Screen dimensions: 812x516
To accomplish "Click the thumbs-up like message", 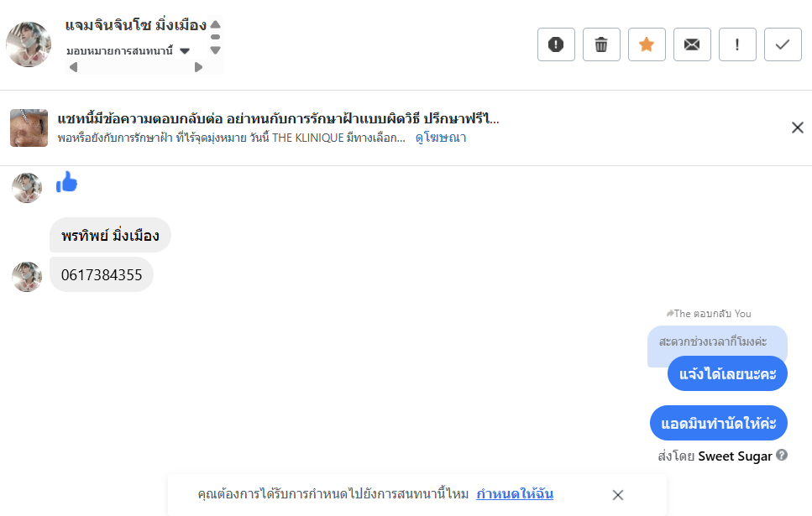I will (66, 182).
